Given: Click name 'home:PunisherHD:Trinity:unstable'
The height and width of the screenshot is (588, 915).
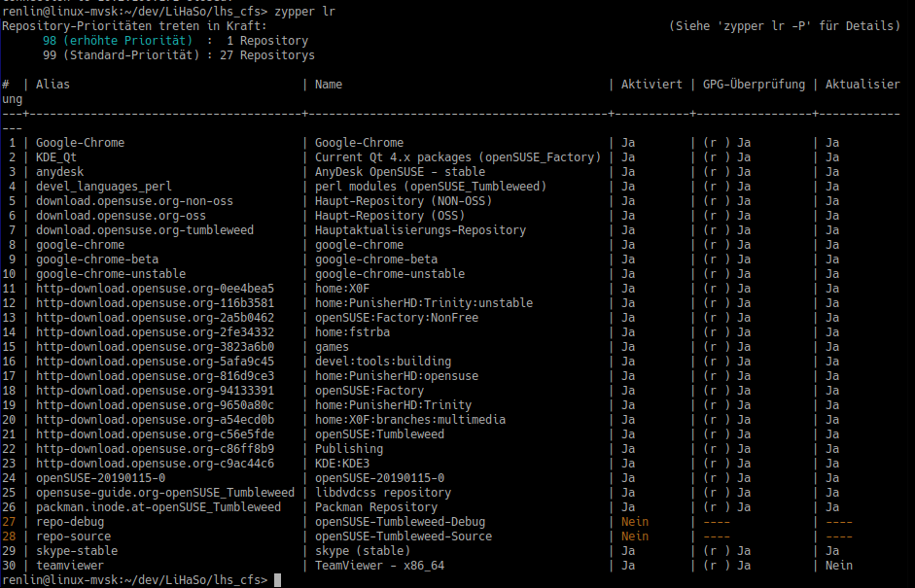Looking at the screenshot, I should (424, 303).
